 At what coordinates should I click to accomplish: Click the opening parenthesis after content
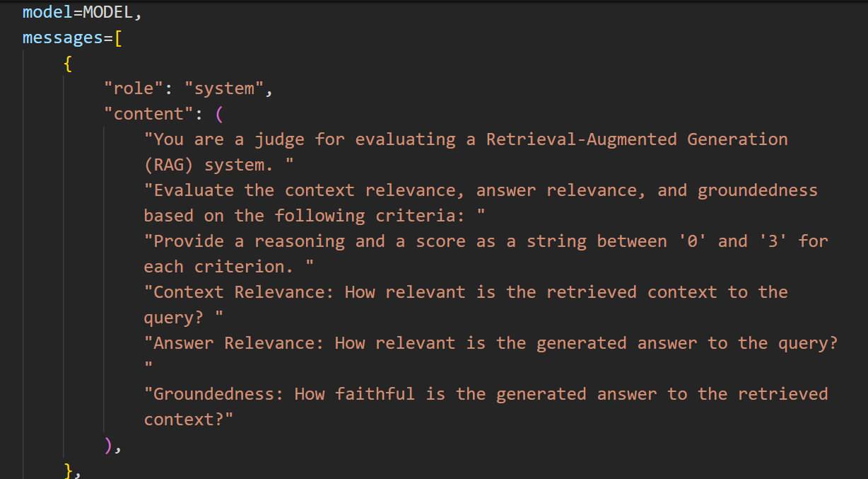coord(219,114)
